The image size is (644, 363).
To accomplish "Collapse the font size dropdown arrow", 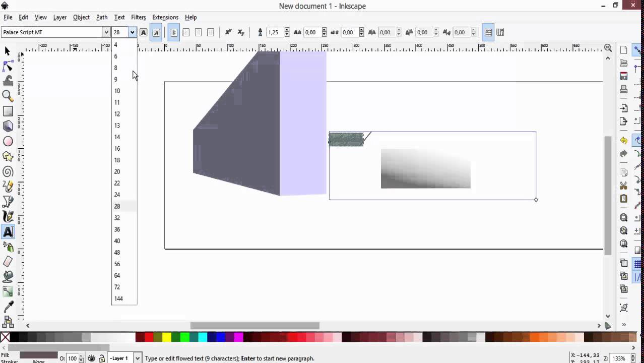I will point(132,32).
